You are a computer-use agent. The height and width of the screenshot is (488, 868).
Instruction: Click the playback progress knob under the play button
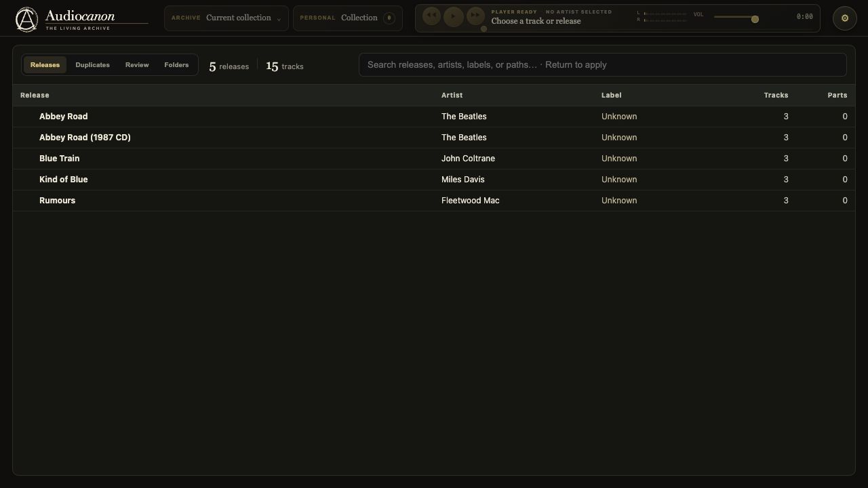tap(484, 28)
